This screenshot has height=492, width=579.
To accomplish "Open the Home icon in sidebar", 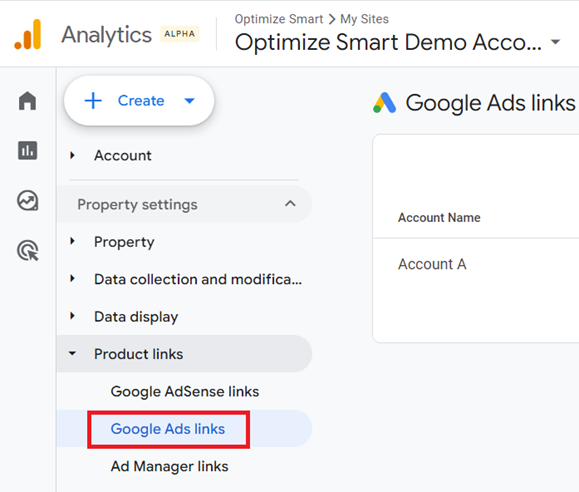I will (x=27, y=101).
